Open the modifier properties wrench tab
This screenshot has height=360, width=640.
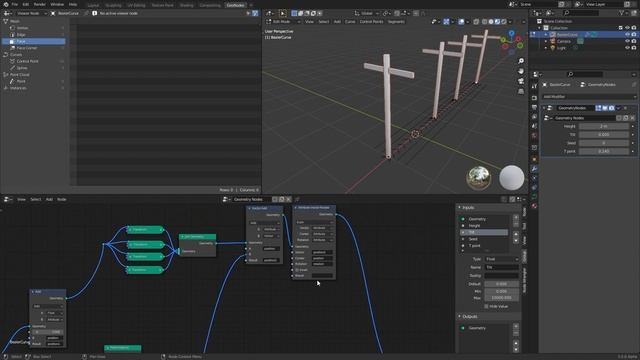pyautogui.click(x=534, y=169)
